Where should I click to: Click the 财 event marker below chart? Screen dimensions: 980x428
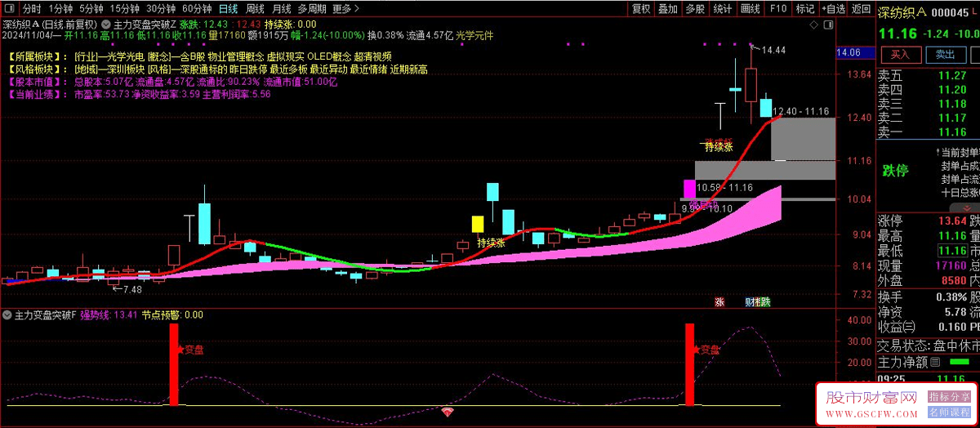[750, 302]
